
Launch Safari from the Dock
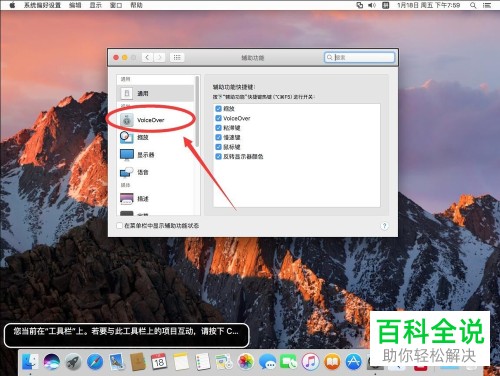pos(95,362)
